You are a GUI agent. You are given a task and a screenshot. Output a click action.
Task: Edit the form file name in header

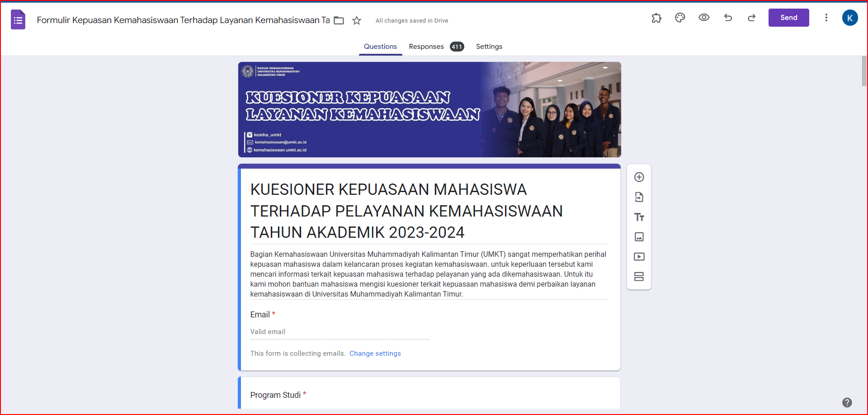183,20
